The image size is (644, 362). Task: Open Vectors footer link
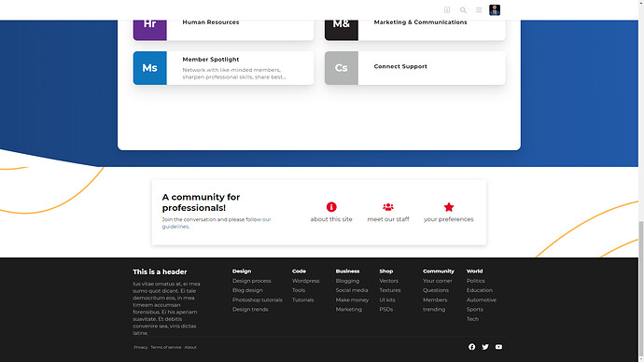pos(388,281)
